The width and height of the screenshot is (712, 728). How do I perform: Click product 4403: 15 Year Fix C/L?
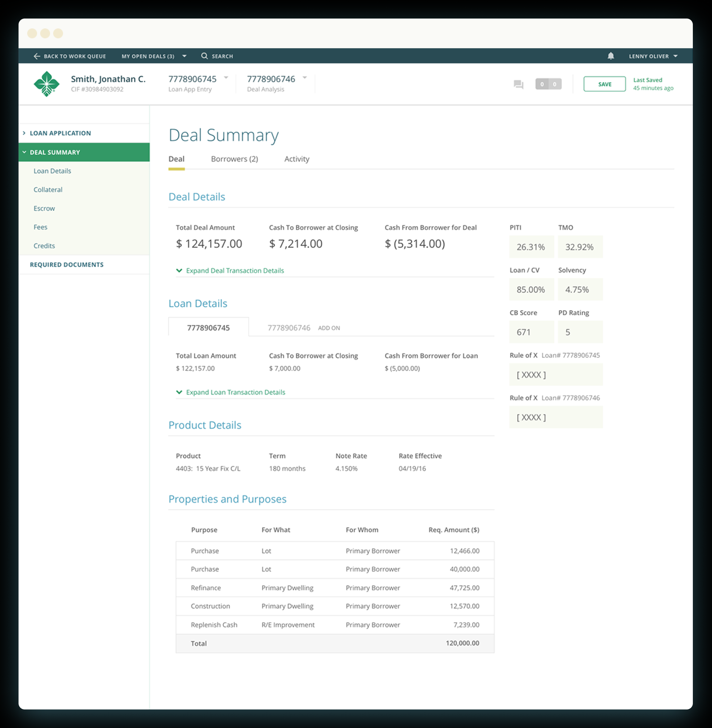208,468
